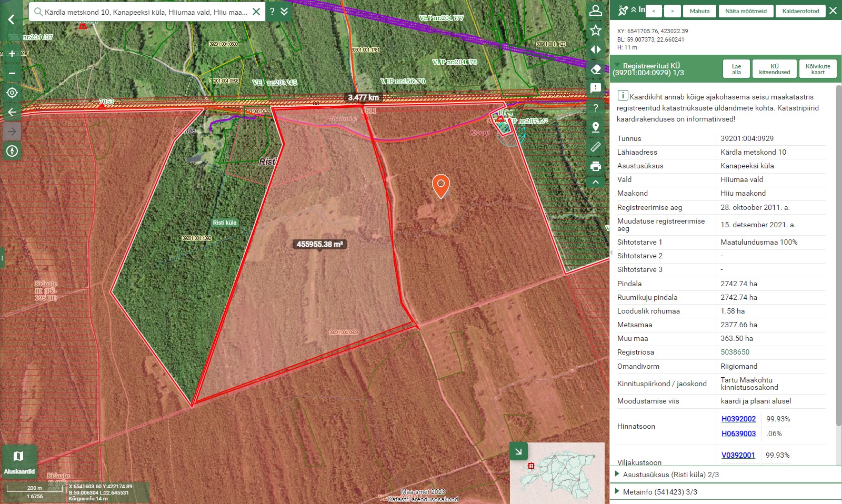The width and height of the screenshot is (842, 504).
Task: Open the ruler measurement tool
Action: [596, 147]
